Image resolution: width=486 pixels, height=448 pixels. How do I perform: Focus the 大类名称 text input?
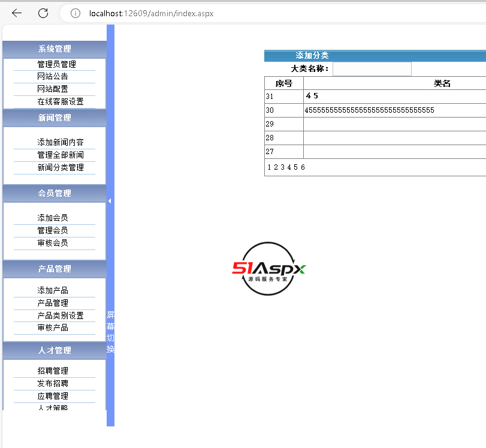coord(372,69)
